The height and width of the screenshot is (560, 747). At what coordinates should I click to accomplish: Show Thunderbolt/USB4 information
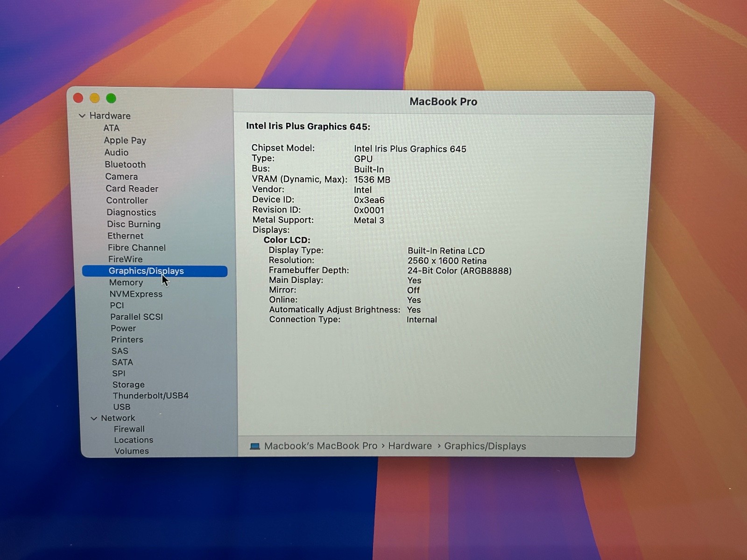[150, 396]
